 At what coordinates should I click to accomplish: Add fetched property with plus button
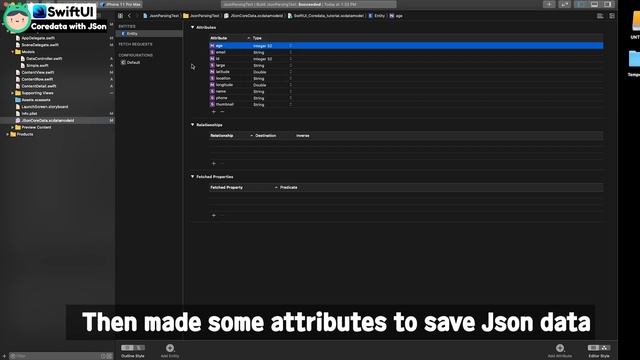(x=213, y=215)
